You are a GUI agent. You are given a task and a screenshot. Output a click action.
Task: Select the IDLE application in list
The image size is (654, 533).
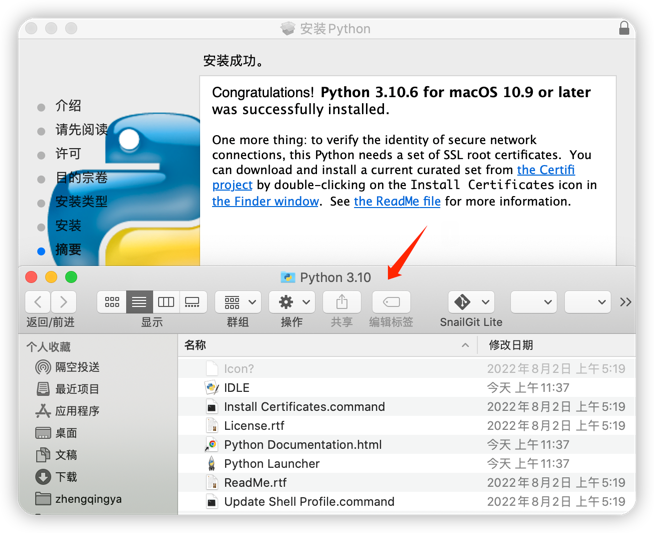point(237,388)
